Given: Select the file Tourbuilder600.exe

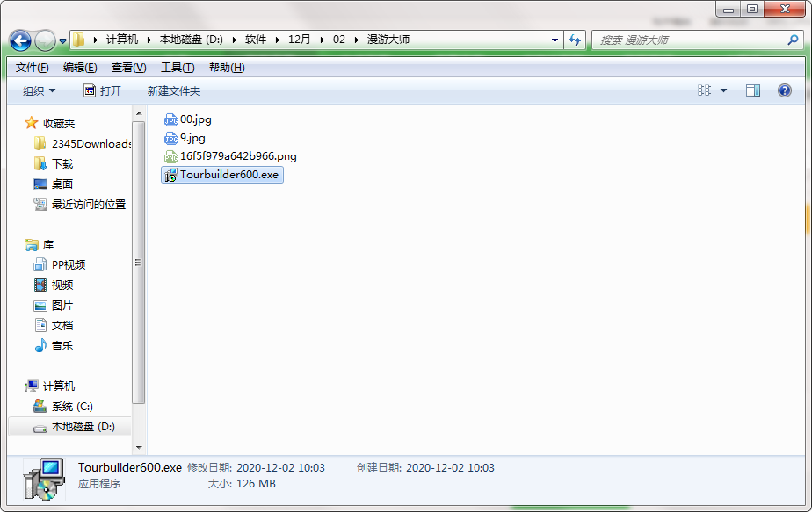Looking at the screenshot, I should (x=222, y=175).
